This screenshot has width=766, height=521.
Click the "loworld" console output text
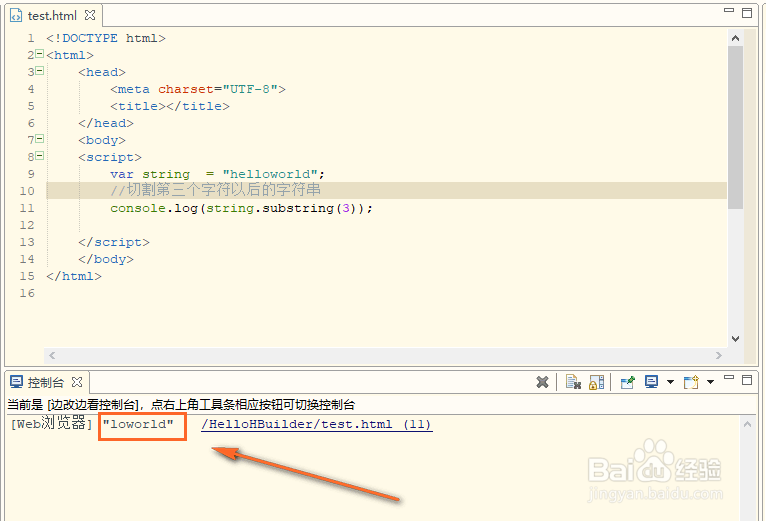pyautogui.click(x=138, y=424)
